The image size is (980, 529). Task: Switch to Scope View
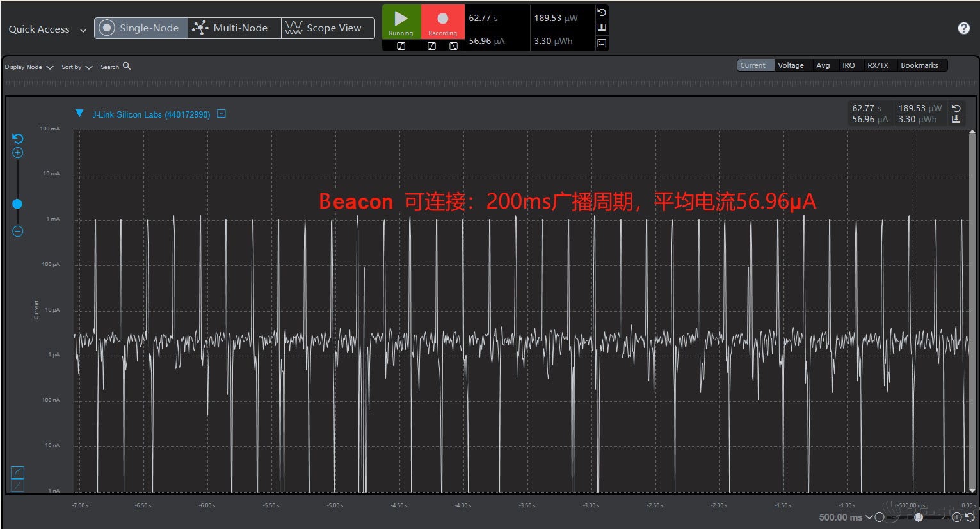click(327, 28)
